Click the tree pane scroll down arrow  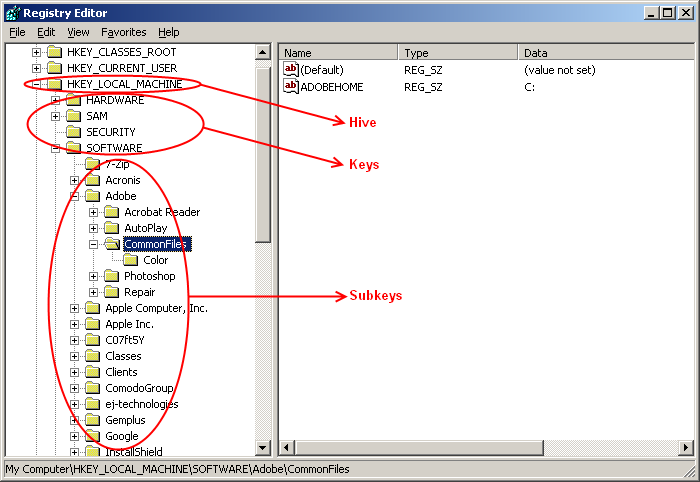click(x=263, y=447)
